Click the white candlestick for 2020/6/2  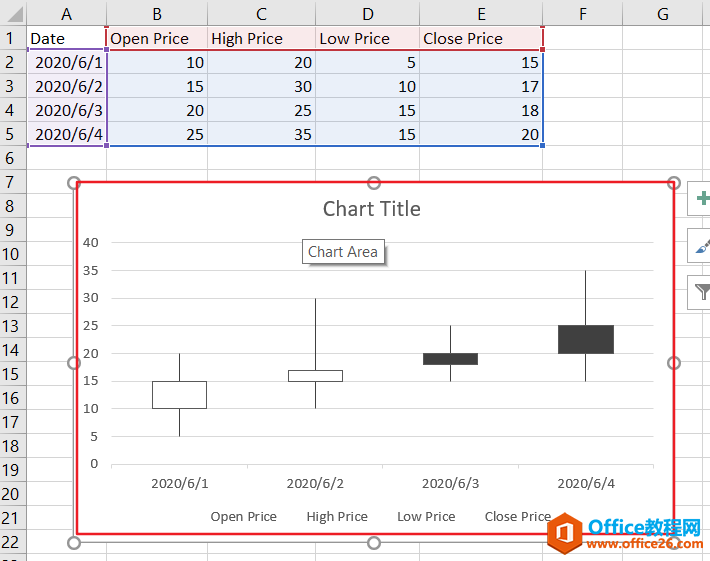point(315,376)
